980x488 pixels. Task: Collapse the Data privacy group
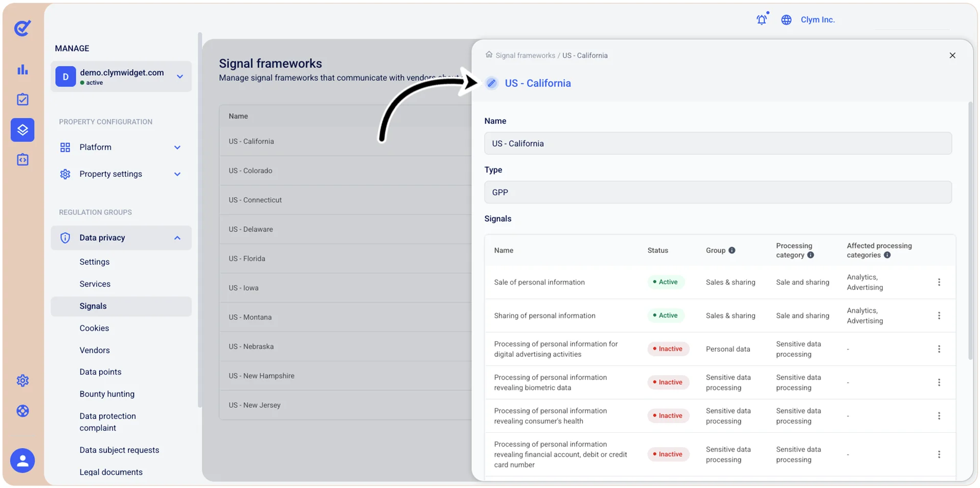coord(121,238)
